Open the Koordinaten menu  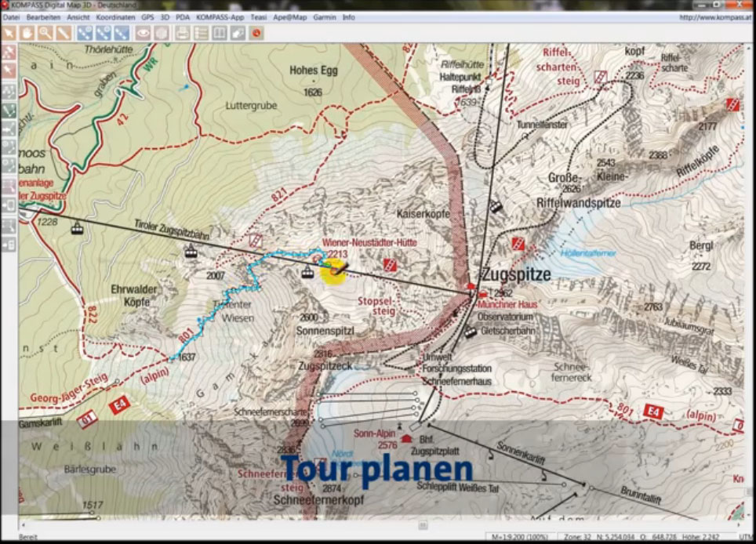point(116,17)
